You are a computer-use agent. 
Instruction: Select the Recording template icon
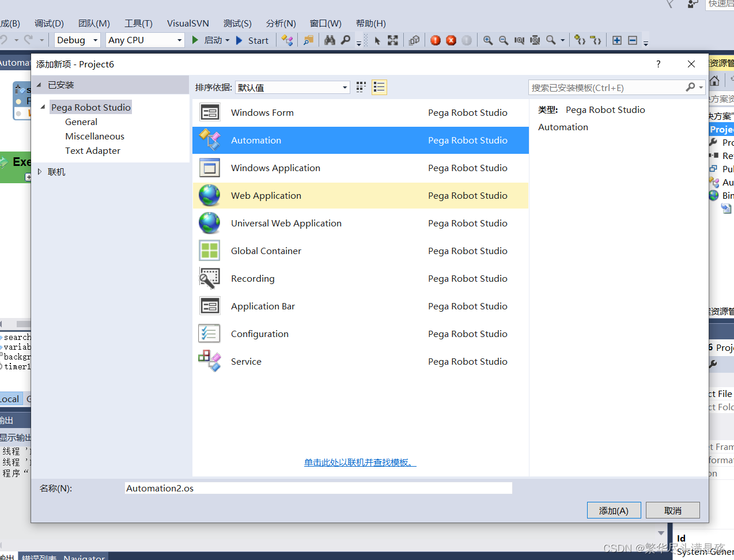[x=209, y=278]
